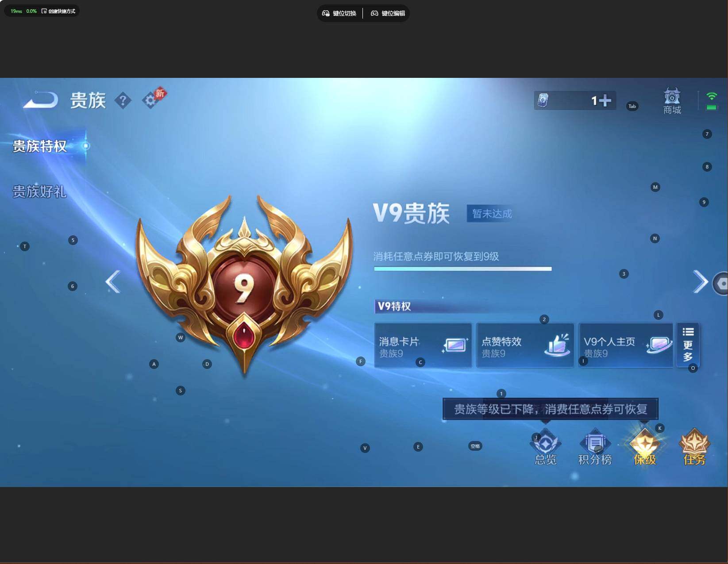Click the 创建快捷方式 shortcut option
728x564 pixels.
[x=58, y=11]
